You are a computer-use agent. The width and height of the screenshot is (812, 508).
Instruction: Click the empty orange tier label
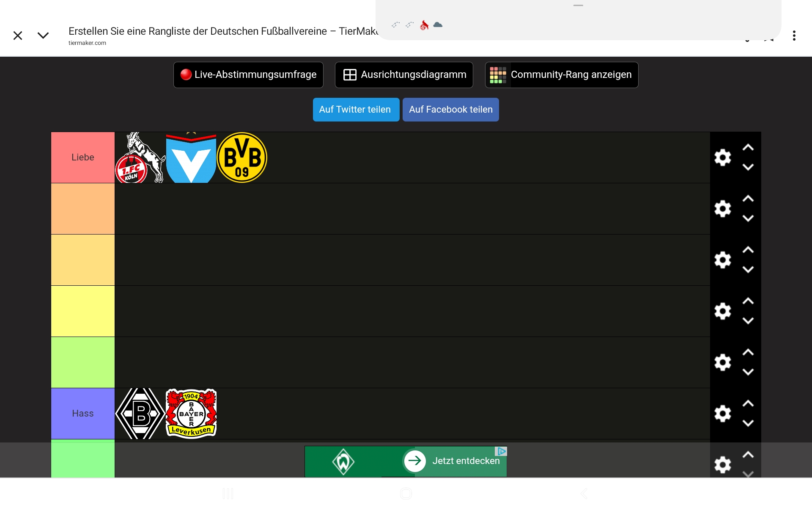click(x=83, y=209)
